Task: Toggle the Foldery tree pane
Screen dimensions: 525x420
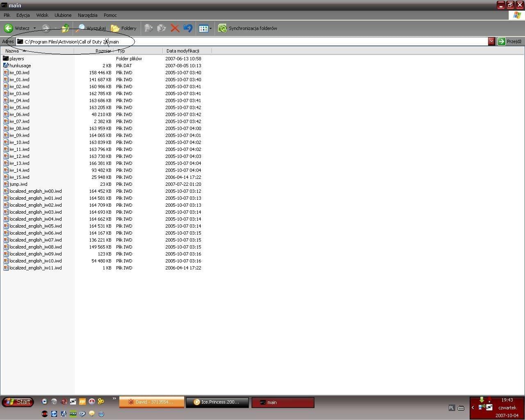Action: (123, 28)
